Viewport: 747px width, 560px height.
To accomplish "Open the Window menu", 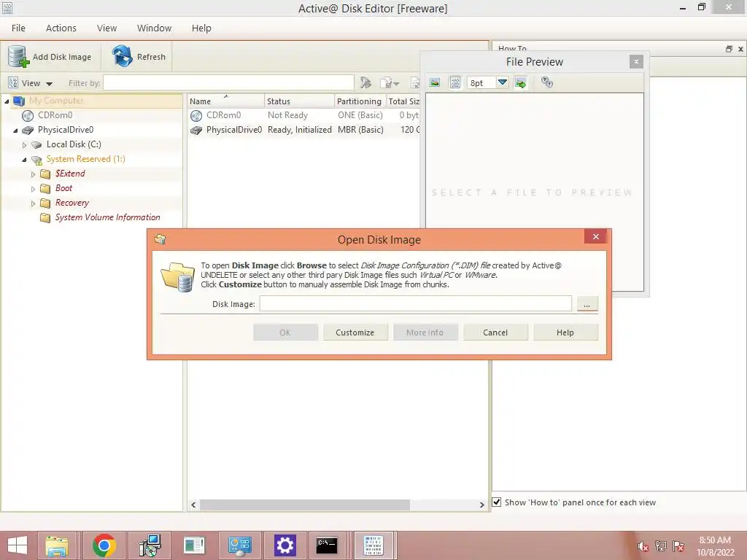I will point(155,28).
